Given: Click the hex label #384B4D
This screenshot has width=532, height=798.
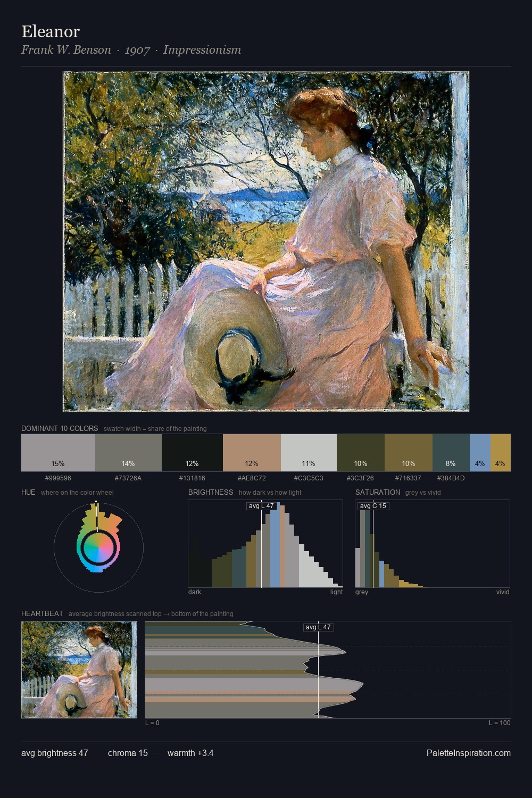Looking at the screenshot, I should pyautogui.click(x=451, y=478).
